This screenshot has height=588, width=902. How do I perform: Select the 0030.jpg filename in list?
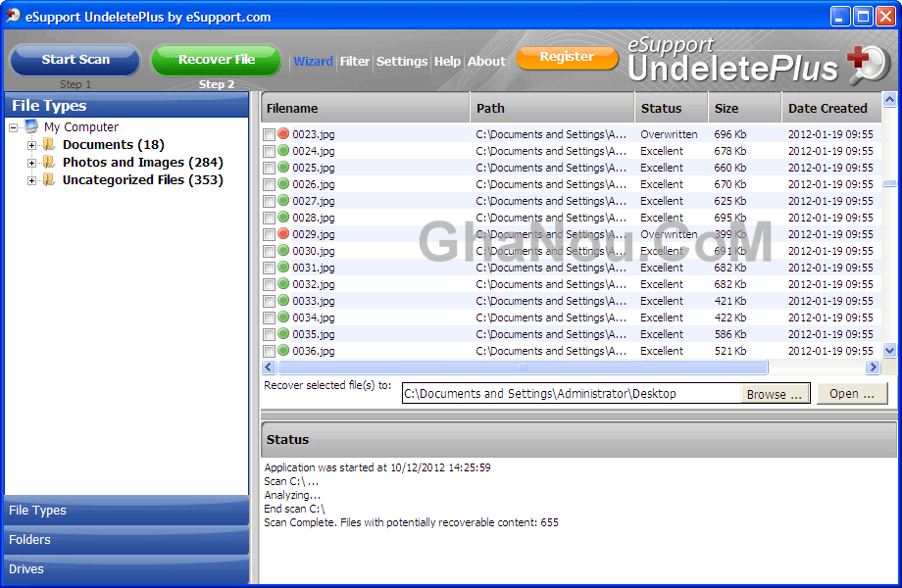coord(314,251)
